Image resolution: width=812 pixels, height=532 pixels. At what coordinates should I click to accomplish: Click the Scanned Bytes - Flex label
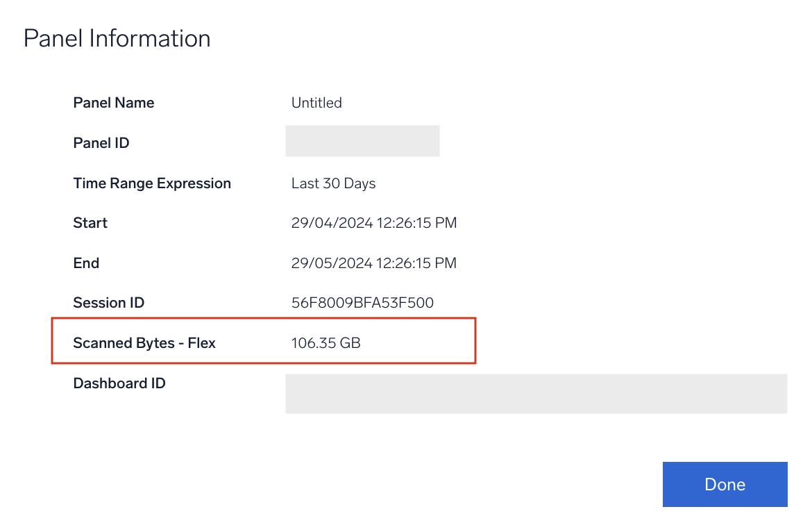(144, 342)
